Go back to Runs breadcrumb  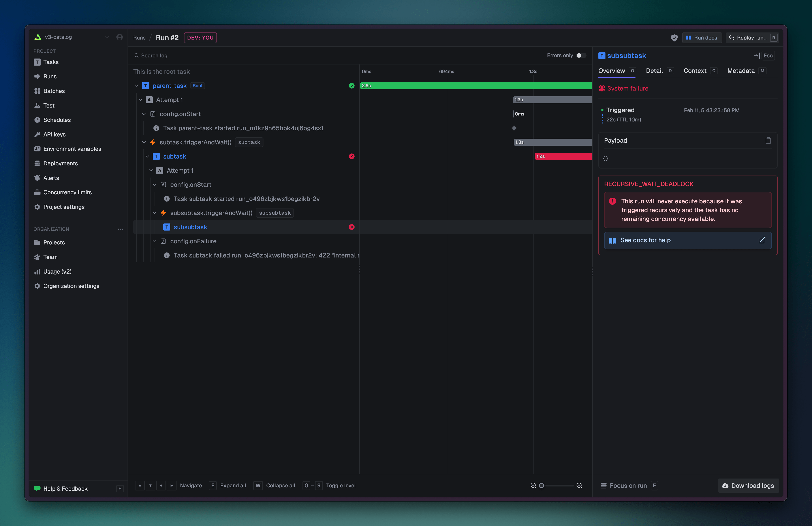[139, 38]
